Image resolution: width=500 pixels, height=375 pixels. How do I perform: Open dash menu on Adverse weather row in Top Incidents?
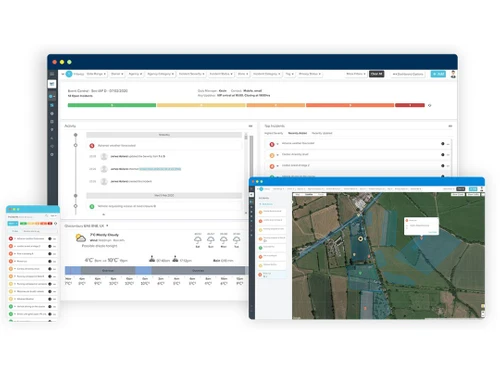tap(448, 144)
